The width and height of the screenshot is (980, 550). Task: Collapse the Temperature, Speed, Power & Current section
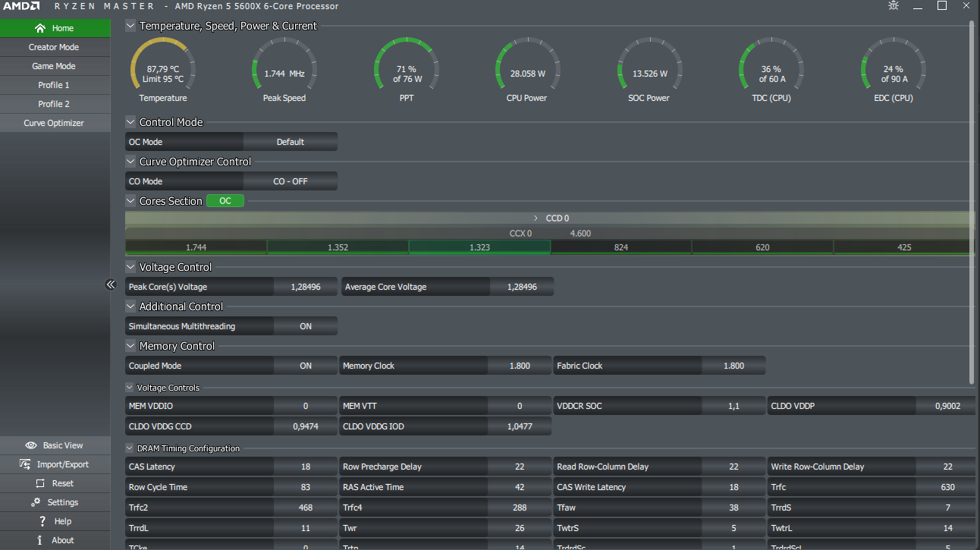coord(130,26)
